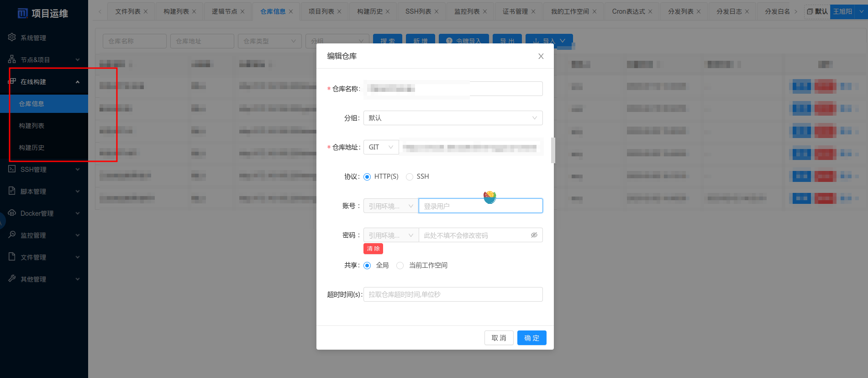
Task: Close the 编辑仓库 dialog with X icon
Action: pos(541,56)
